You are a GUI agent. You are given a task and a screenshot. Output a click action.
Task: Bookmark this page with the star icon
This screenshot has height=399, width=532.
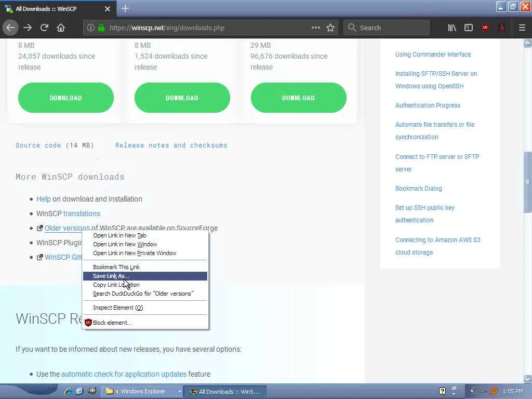[330, 28]
